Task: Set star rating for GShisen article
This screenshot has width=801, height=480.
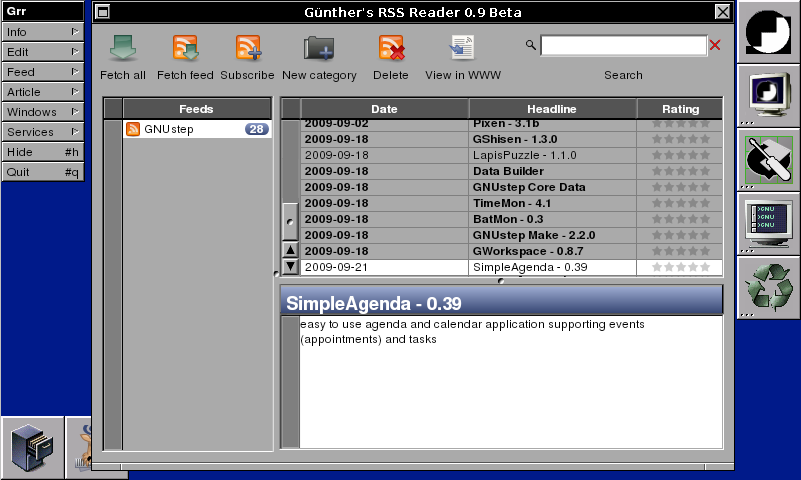Action: click(x=680, y=140)
